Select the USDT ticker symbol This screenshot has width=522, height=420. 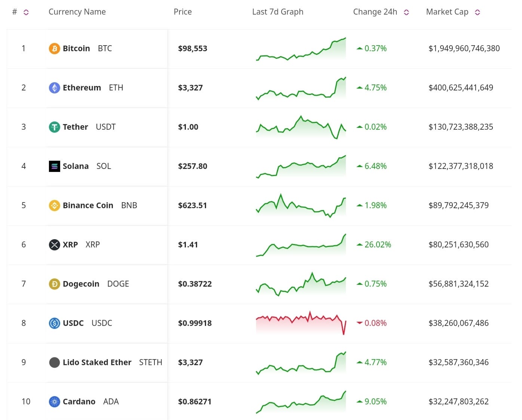click(106, 127)
